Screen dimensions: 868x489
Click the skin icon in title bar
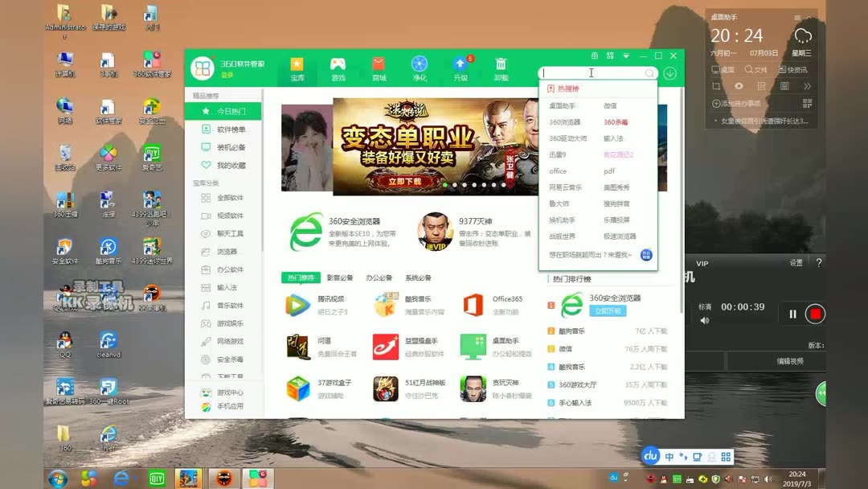[x=595, y=56]
